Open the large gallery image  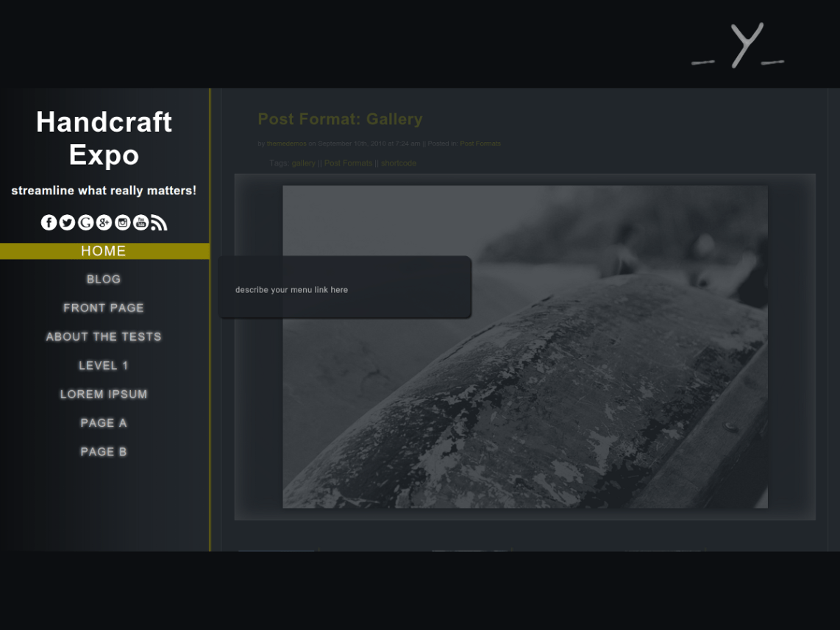click(x=524, y=346)
